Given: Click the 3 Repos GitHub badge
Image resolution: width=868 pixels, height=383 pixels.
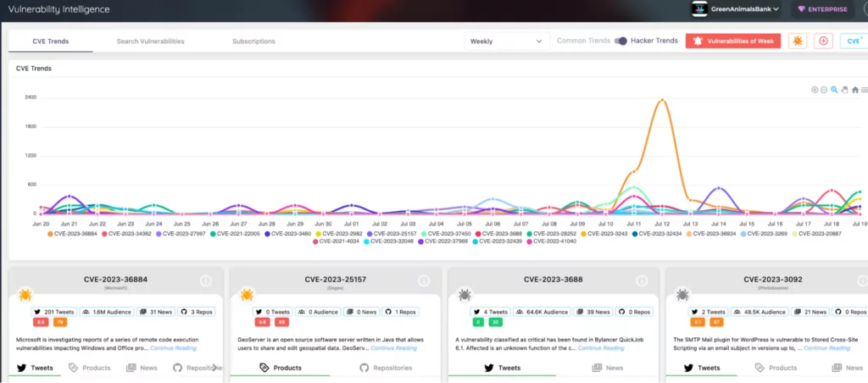Looking at the screenshot, I should [197, 312].
